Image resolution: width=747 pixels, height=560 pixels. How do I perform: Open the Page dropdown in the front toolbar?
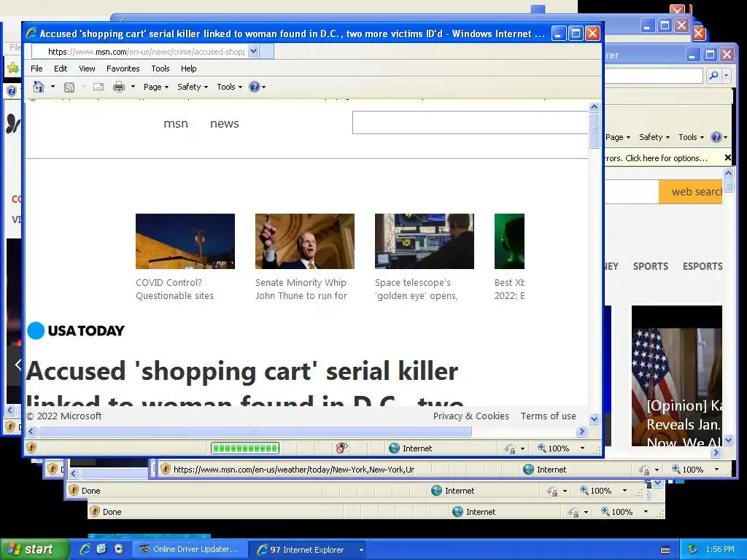pyautogui.click(x=156, y=87)
